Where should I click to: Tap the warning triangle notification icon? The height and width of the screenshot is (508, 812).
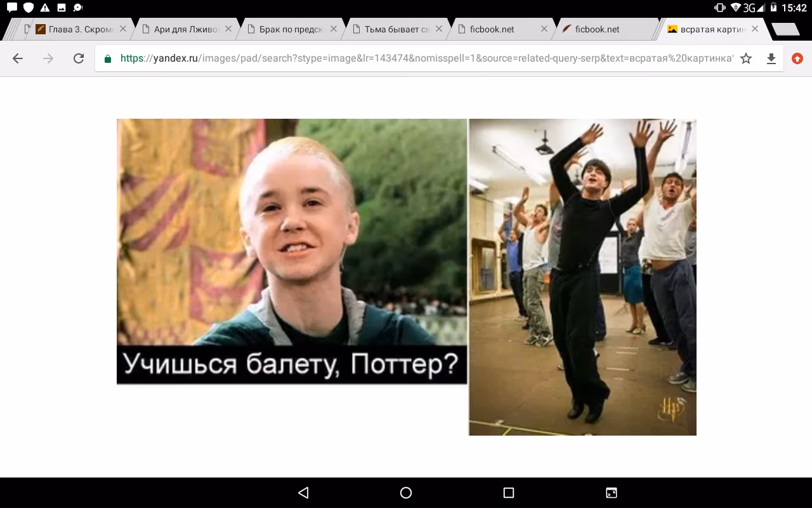(x=45, y=8)
